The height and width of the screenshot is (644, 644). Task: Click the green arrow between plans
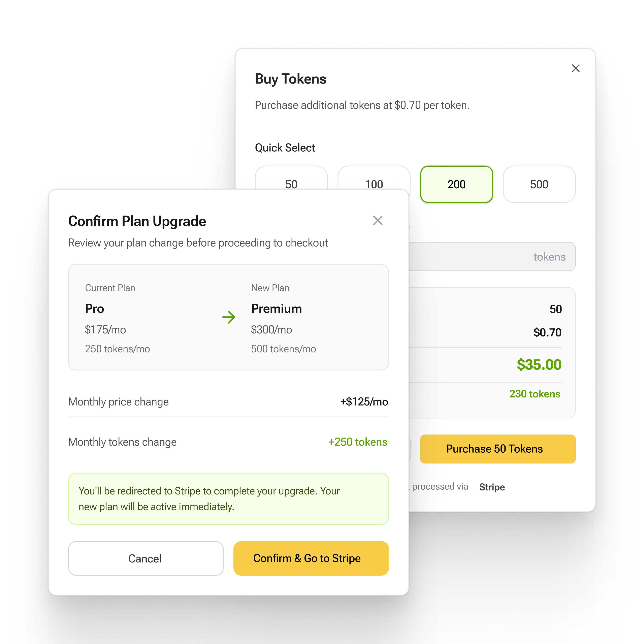(x=229, y=317)
